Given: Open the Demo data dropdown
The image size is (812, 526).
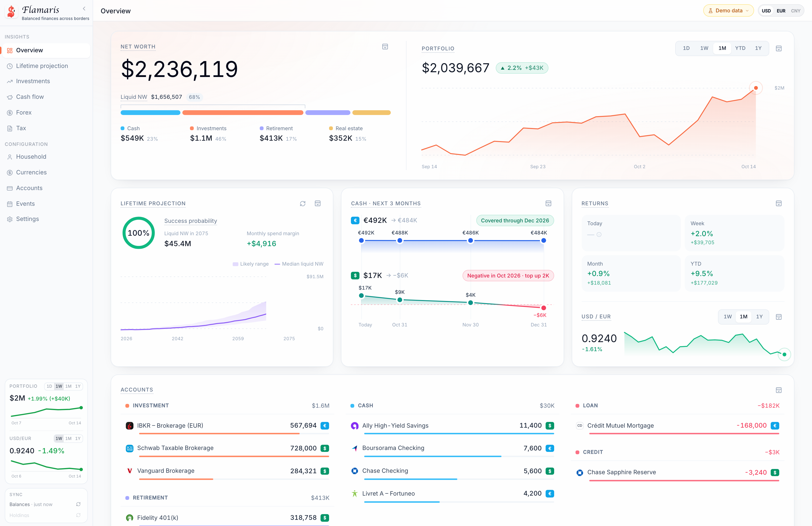Looking at the screenshot, I should (x=728, y=11).
